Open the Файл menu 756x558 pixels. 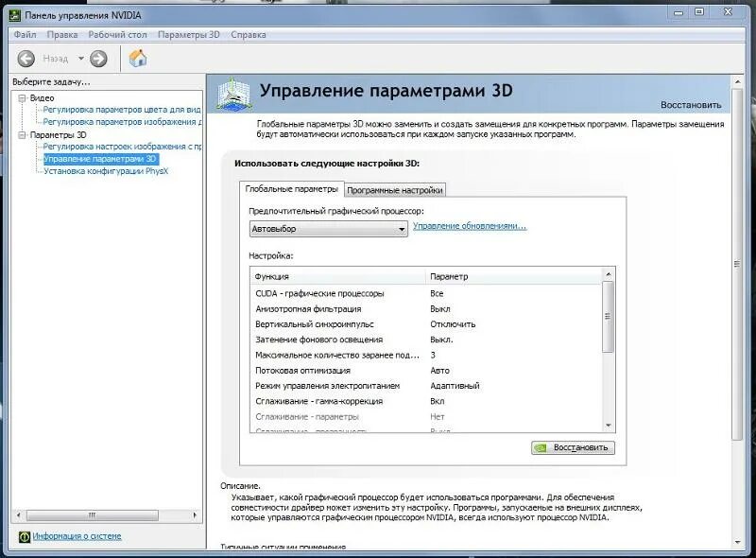(x=26, y=35)
